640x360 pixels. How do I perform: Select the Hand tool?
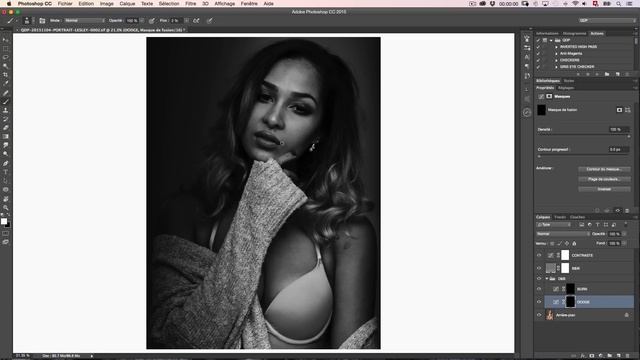(5, 199)
